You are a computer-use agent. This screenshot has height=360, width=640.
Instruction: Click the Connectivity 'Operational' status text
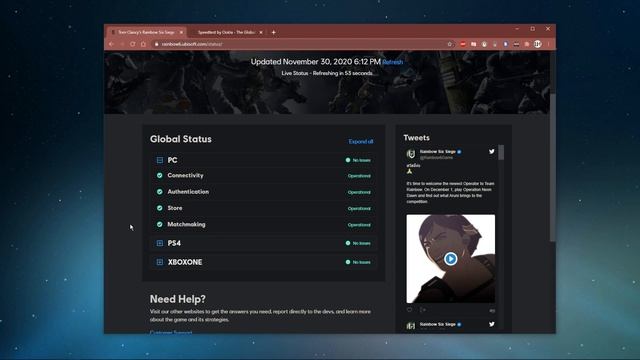pyautogui.click(x=359, y=176)
